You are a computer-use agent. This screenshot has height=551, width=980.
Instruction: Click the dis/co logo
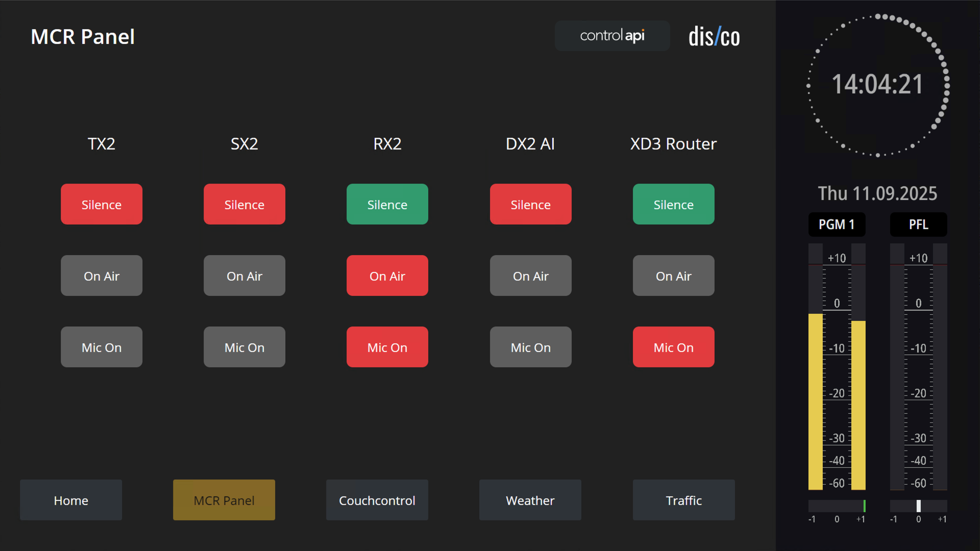click(714, 37)
